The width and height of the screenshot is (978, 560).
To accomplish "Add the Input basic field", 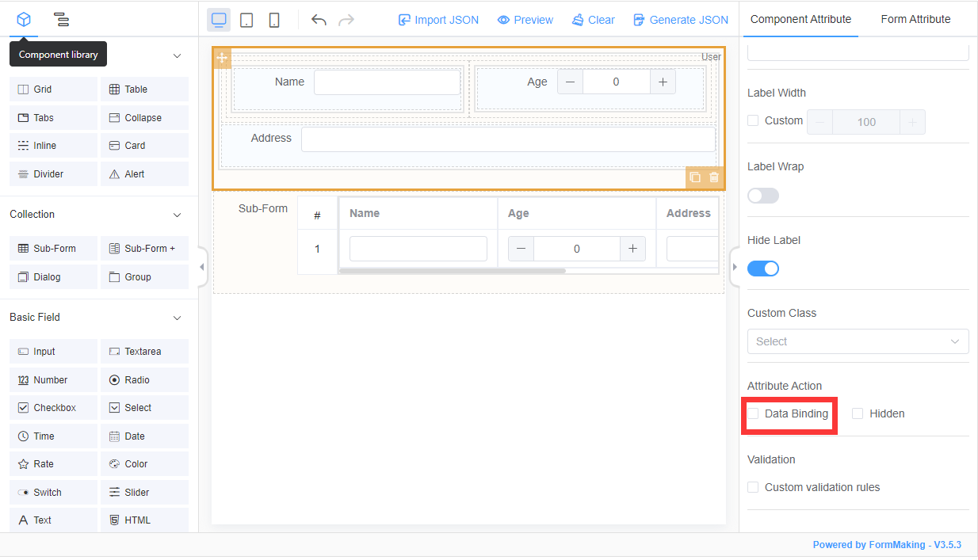I will (53, 351).
